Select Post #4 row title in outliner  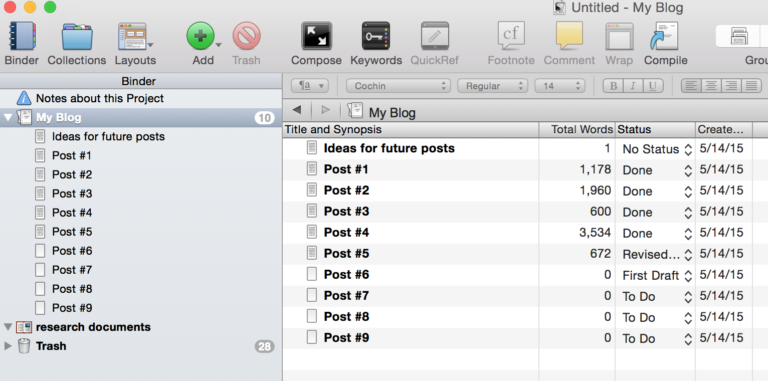(x=346, y=233)
